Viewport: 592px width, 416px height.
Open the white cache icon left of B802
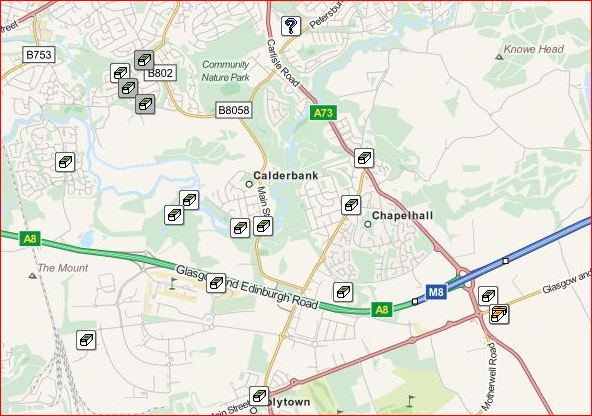(120, 73)
